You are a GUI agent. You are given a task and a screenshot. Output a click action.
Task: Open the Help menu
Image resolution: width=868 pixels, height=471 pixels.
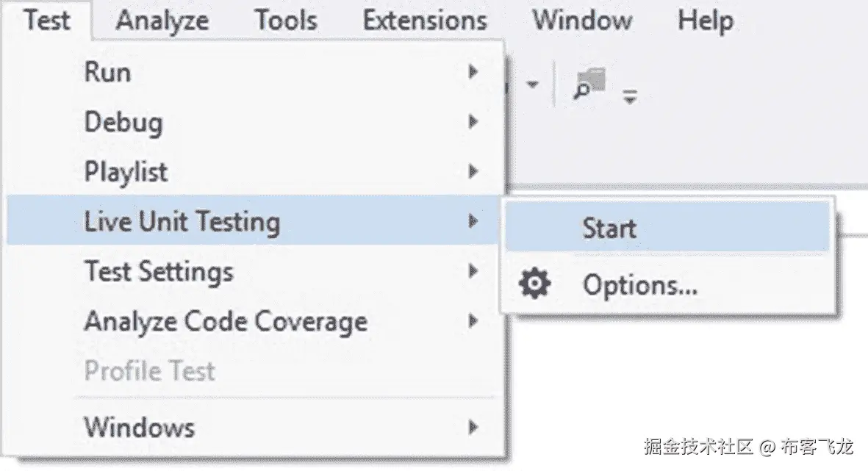pos(705,20)
